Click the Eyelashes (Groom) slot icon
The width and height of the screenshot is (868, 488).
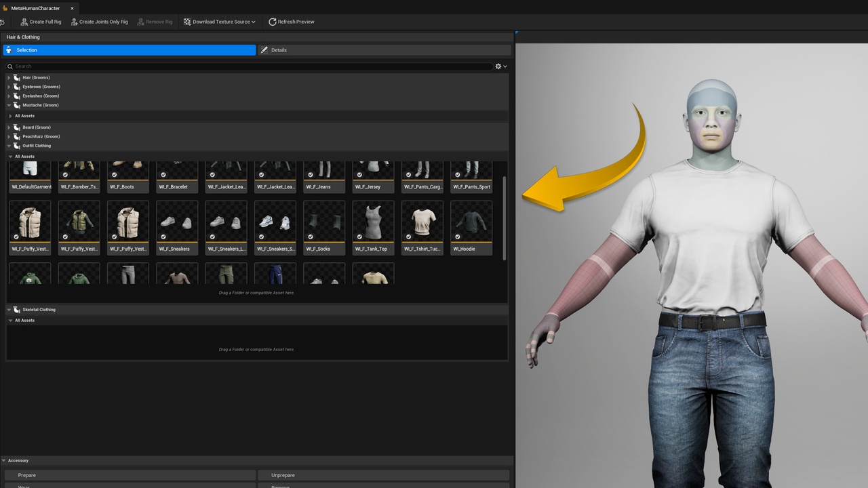pyautogui.click(x=17, y=96)
